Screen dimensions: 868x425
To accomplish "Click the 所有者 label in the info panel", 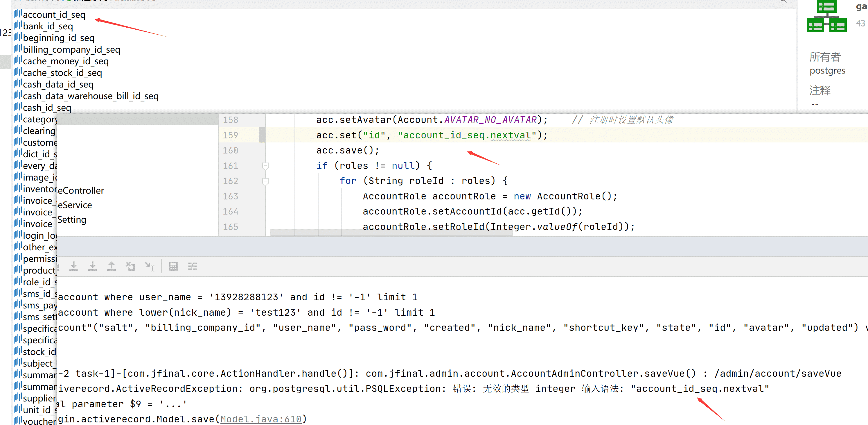I will [825, 57].
